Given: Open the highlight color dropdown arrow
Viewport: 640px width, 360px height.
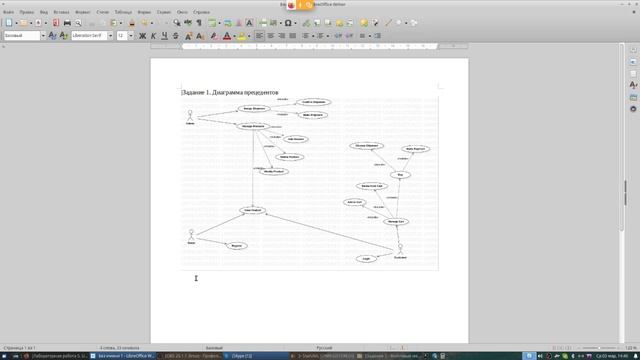Looking at the screenshot, I should [249, 36].
